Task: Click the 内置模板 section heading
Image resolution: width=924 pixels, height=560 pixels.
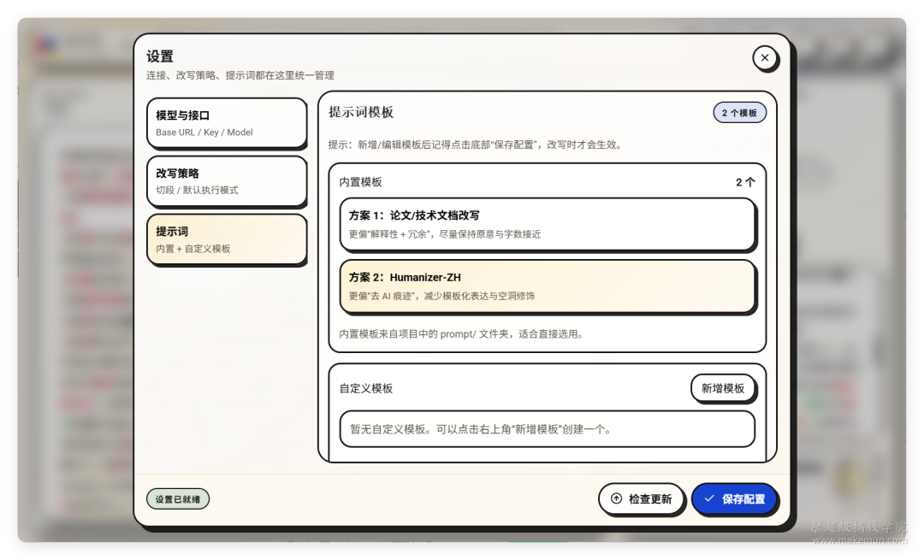Action: 360,182
